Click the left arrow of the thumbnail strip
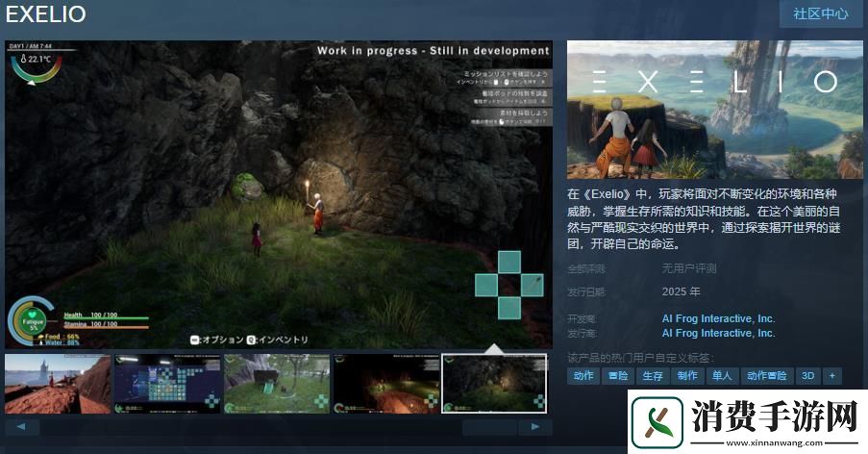Screen dimensions: 868x454 (x=21, y=427)
